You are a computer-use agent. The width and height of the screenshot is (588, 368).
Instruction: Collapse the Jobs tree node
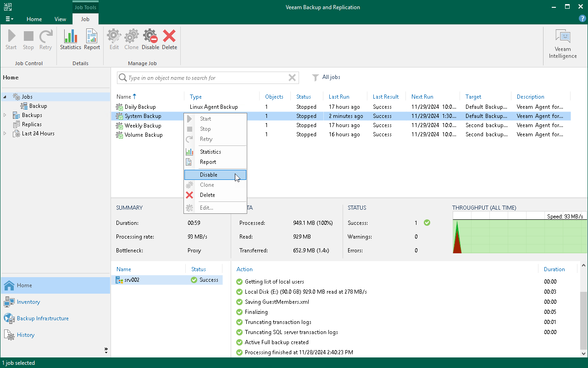(x=5, y=97)
